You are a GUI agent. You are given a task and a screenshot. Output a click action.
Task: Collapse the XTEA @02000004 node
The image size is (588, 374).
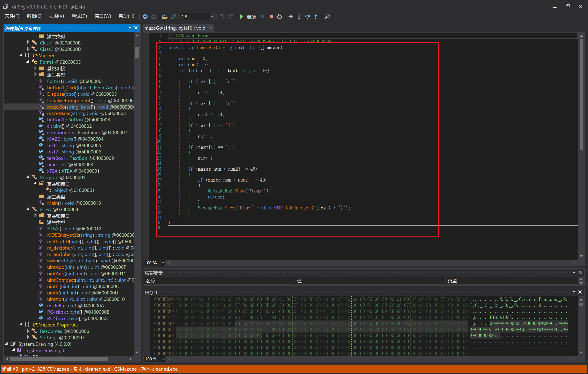pyautogui.click(x=28, y=209)
